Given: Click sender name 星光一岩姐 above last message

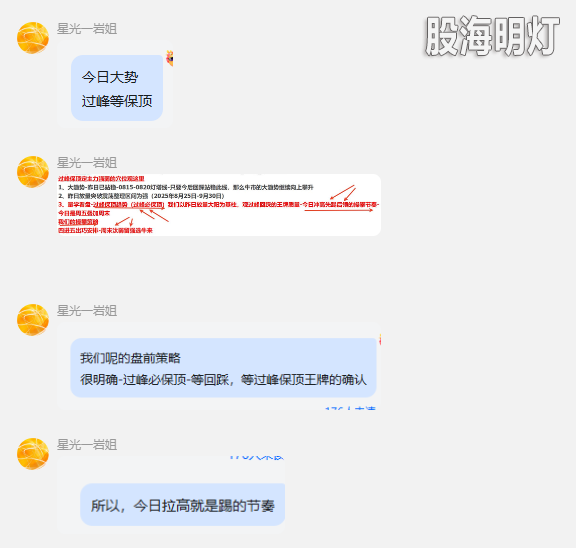Looking at the screenshot, I should pyautogui.click(x=87, y=445).
